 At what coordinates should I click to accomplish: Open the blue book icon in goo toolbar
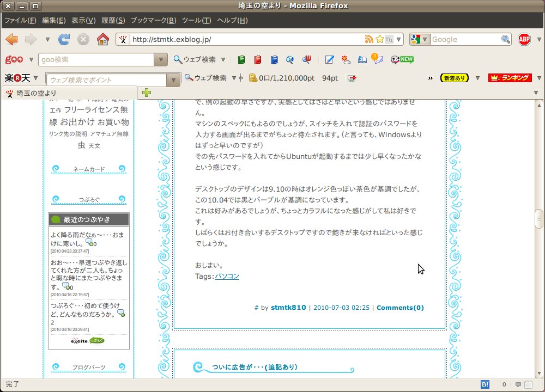point(274,60)
